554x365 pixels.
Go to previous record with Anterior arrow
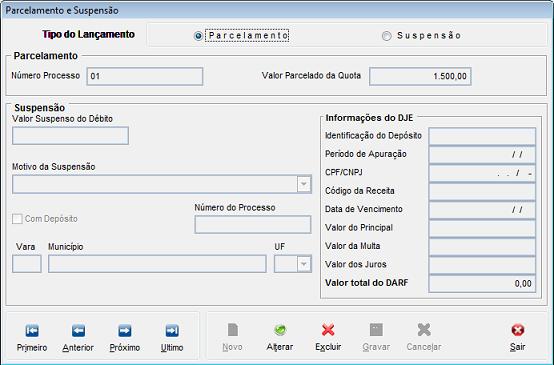tap(78, 331)
